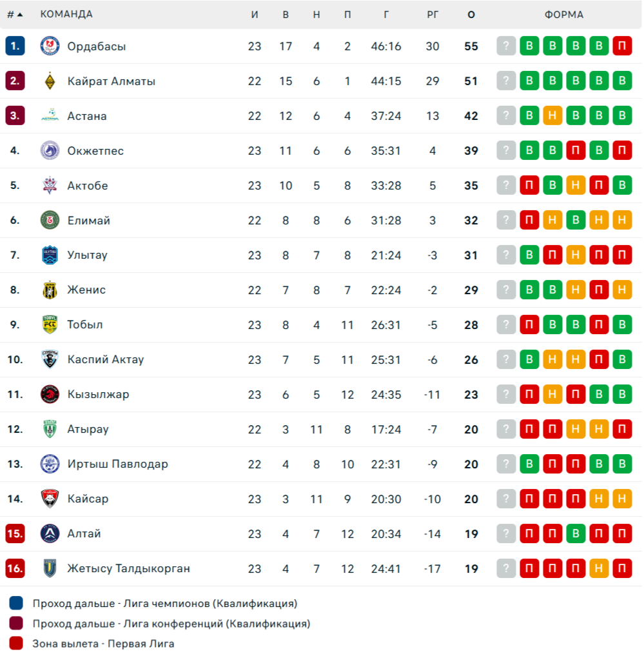
Task: Click the Кайрат Алматы team crest
Action: click(50, 81)
